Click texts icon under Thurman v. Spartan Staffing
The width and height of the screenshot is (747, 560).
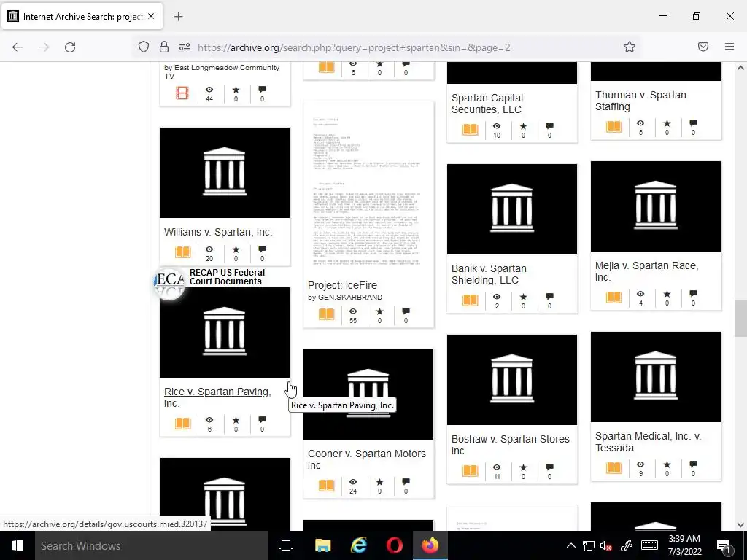(x=614, y=126)
